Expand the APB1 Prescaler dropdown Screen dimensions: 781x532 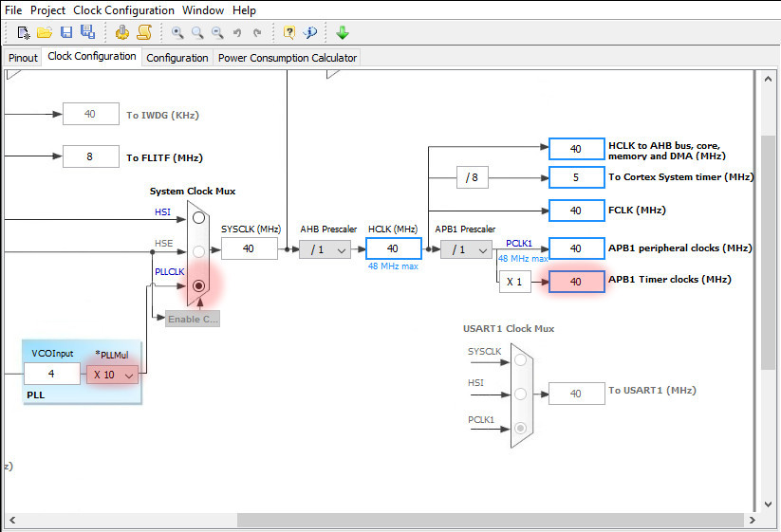[466, 249]
